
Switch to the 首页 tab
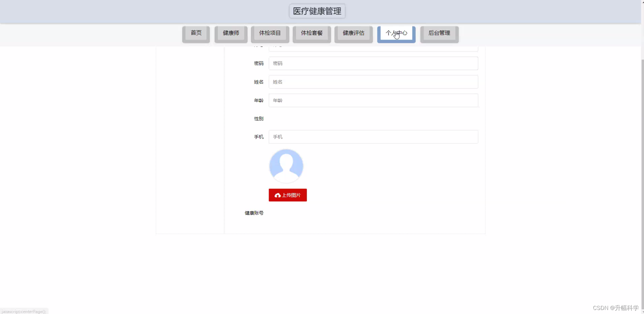[x=196, y=33]
